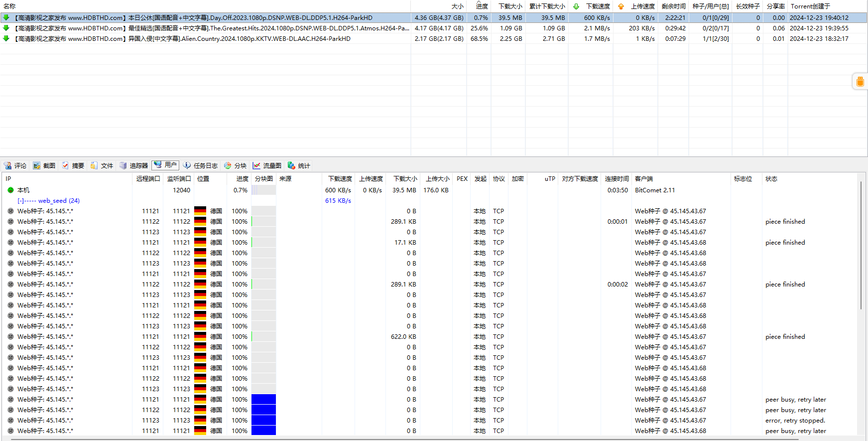Screen dimensions: 868x441
Task: Click the BitComet 2.11 client entry
Action: click(x=655, y=190)
